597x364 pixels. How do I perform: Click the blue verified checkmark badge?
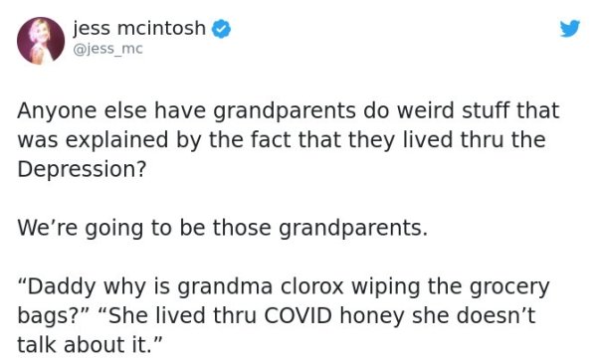coord(221,29)
